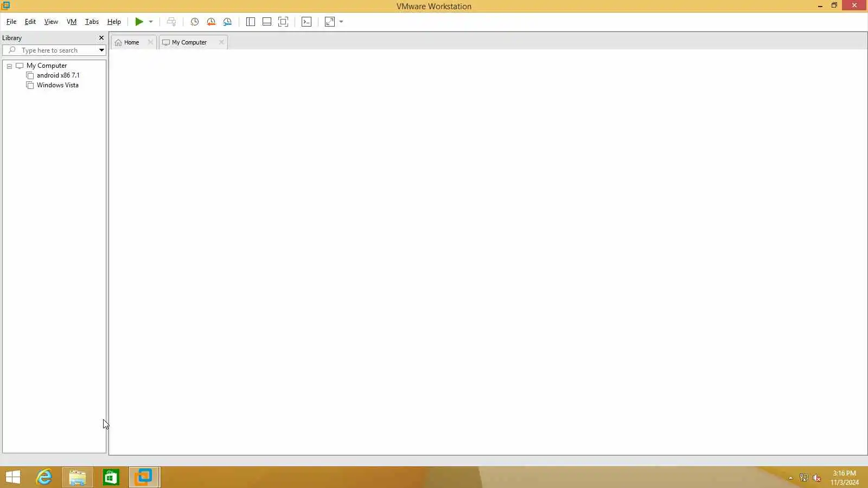Click the muted volume tray icon
The width and height of the screenshot is (868, 488).
pos(816,478)
